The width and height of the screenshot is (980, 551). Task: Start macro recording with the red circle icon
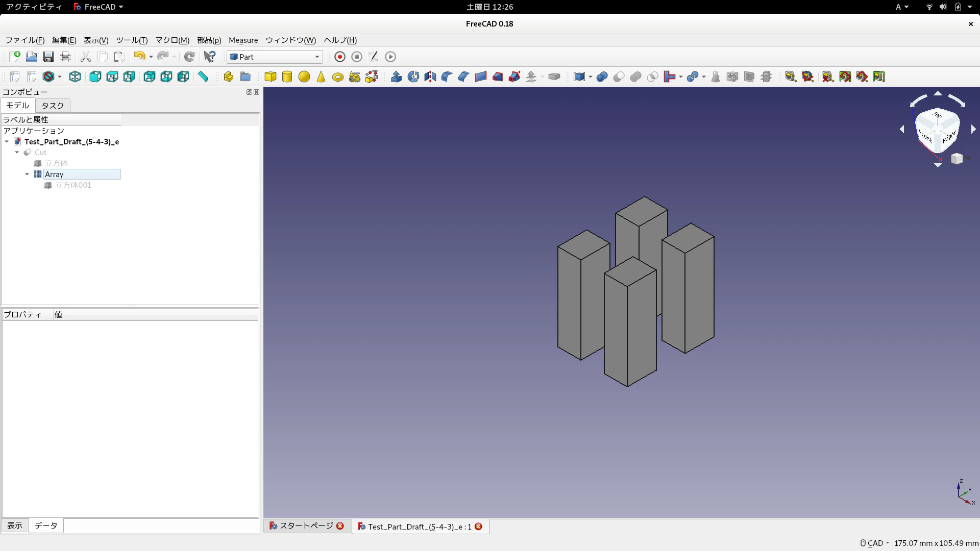(340, 57)
